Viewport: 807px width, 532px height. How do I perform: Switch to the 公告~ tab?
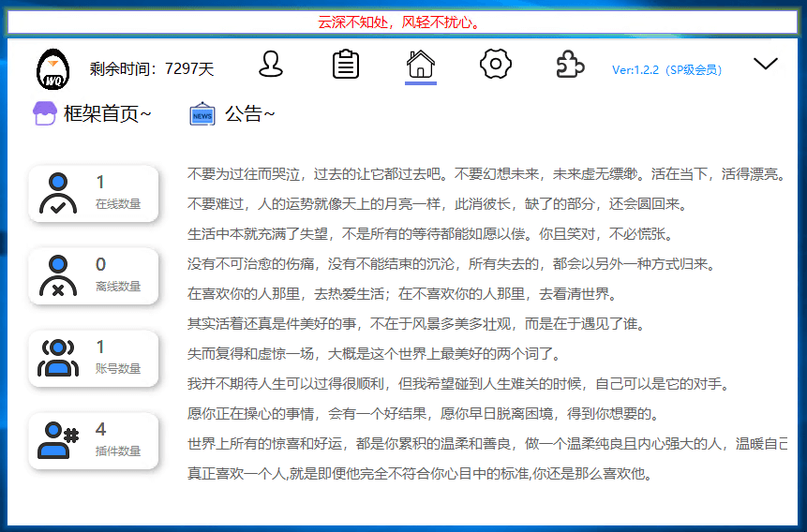[x=249, y=114]
